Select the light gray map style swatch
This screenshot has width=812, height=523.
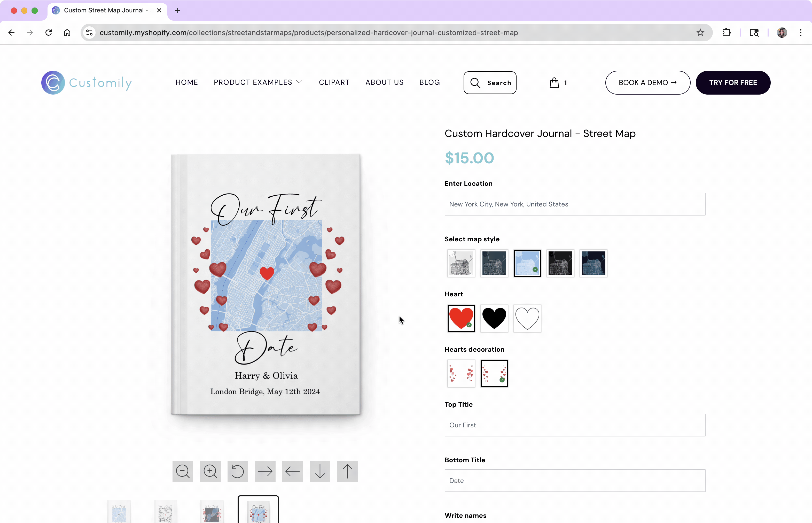click(461, 263)
